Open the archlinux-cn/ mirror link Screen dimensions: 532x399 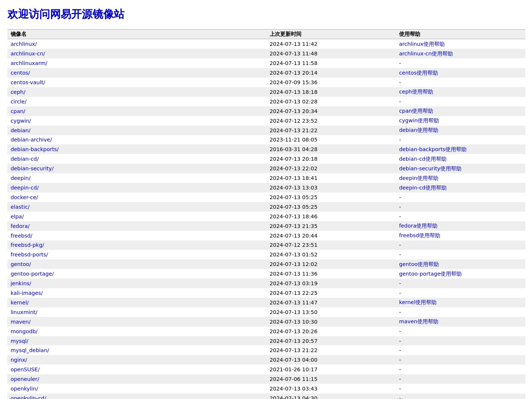(28, 54)
